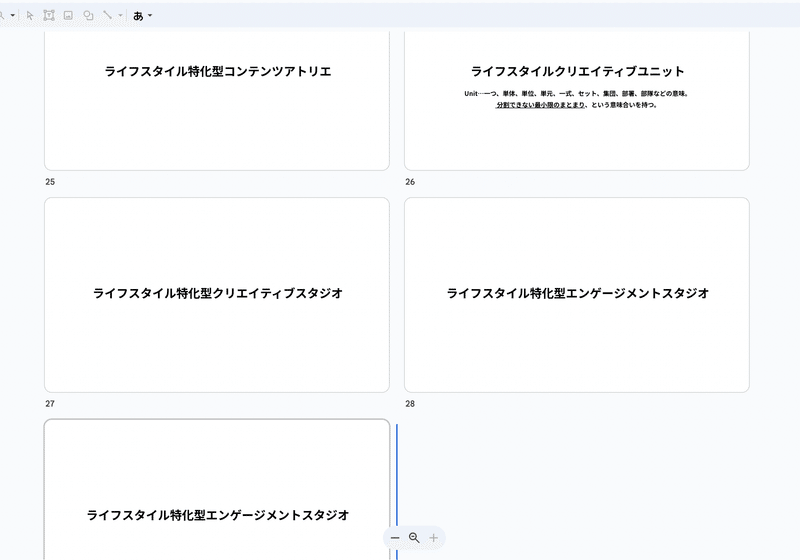This screenshot has width=800, height=560.
Task: Click the slide number label 26
Action: pyautogui.click(x=410, y=182)
